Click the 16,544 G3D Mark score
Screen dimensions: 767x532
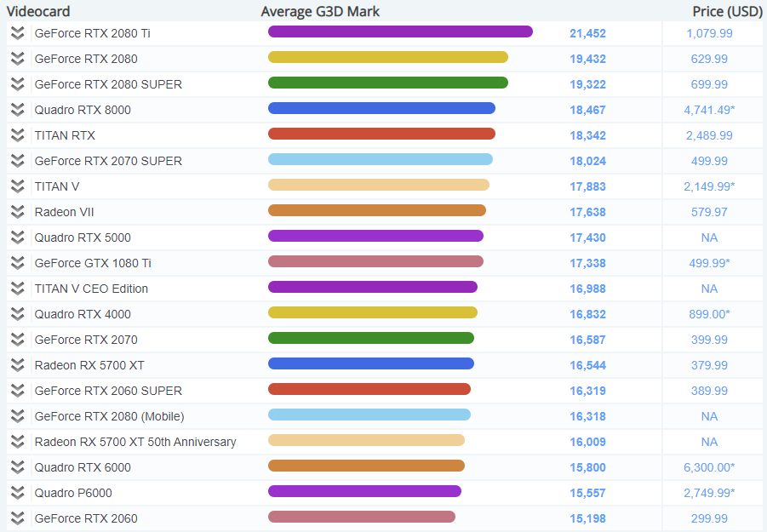pos(588,365)
